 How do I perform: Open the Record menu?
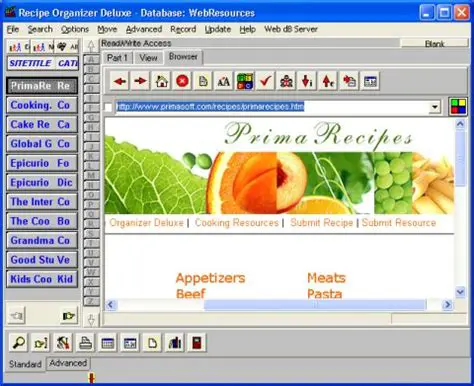[x=183, y=29]
